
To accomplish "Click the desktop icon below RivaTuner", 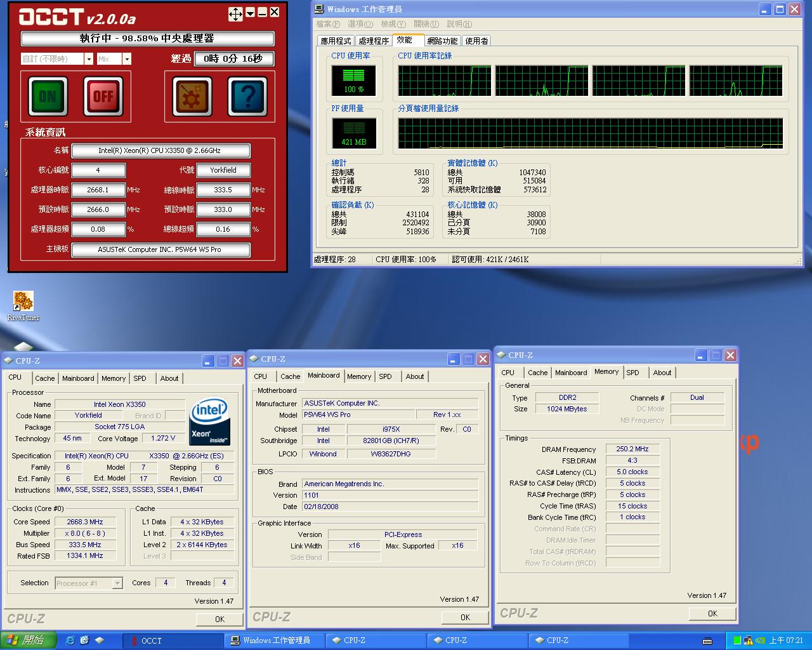I will [x=23, y=347].
